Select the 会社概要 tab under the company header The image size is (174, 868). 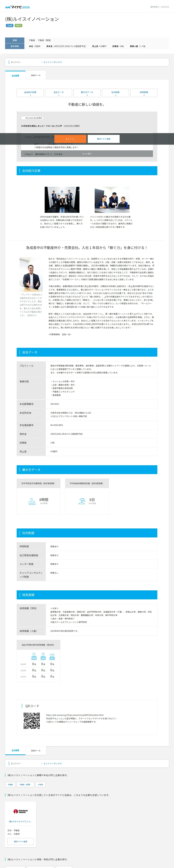pos(15,76)
